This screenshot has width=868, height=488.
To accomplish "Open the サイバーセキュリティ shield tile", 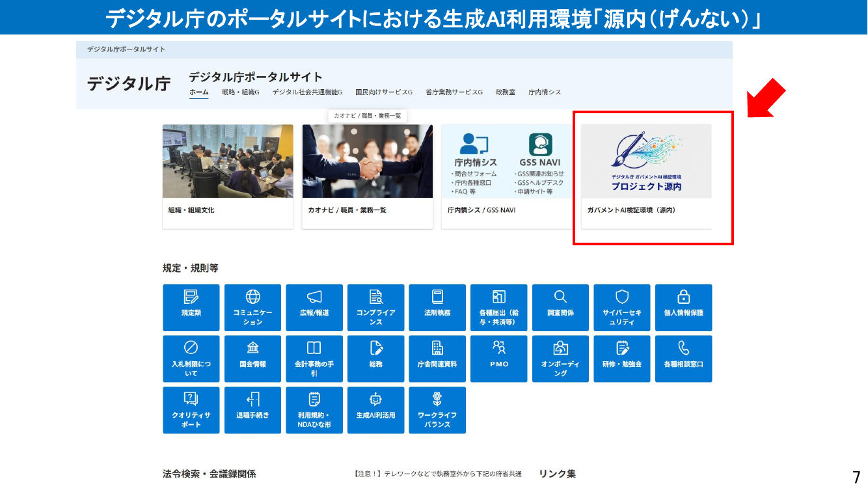I will pos(622,308).
